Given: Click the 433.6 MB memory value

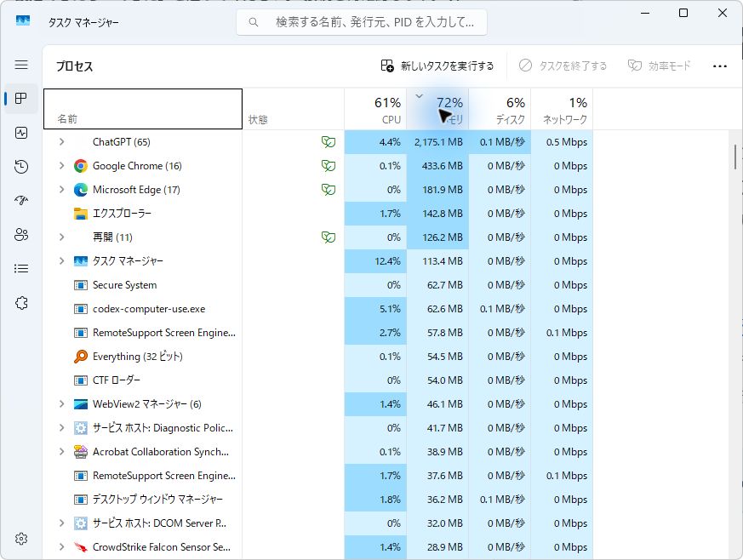Looking at the screenshot, I should click(x=442, y=166).
